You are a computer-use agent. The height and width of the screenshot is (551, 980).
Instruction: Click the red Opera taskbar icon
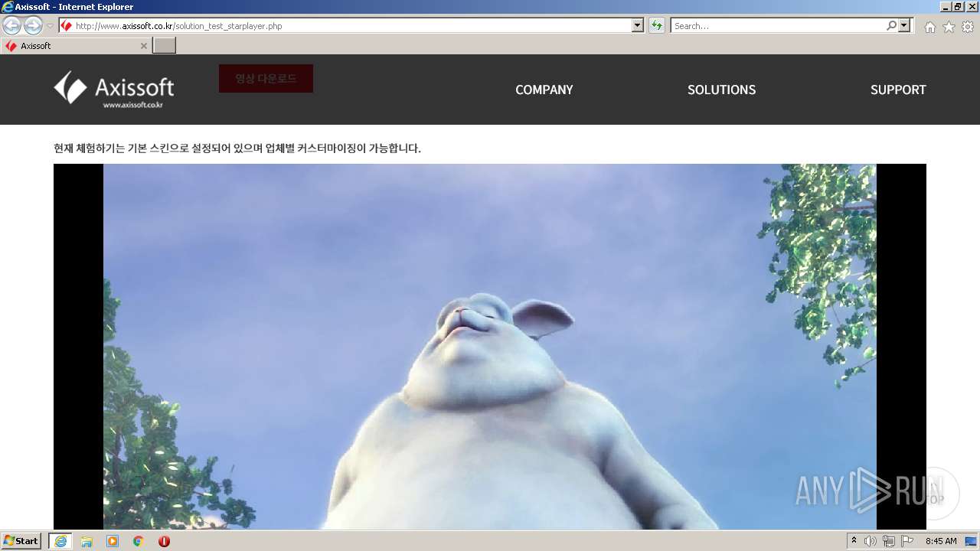(164, 541)
